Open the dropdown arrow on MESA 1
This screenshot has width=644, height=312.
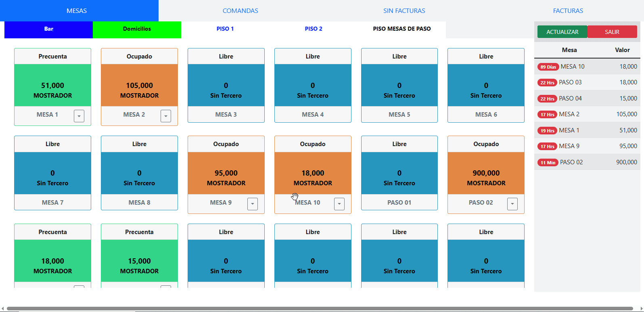coord(79,116)
